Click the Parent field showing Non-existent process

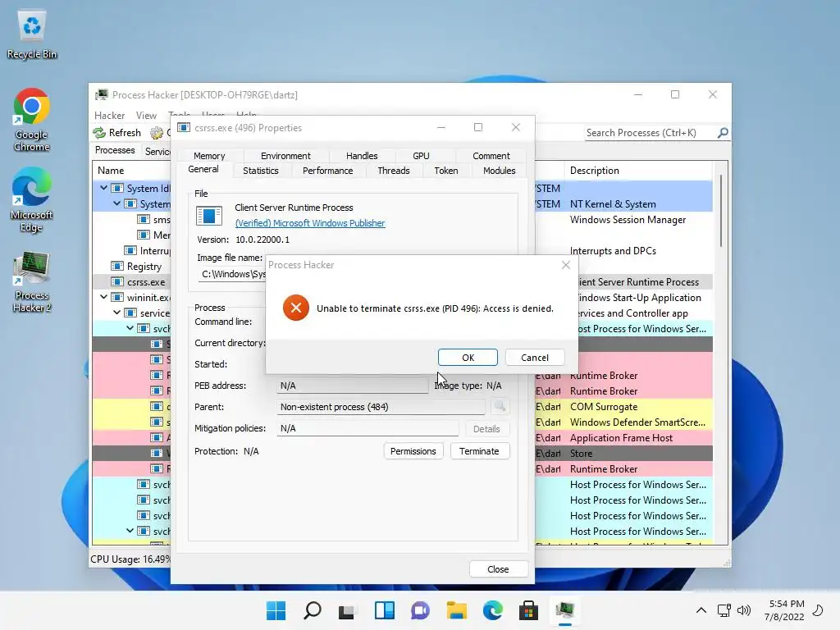click(381, 407)
